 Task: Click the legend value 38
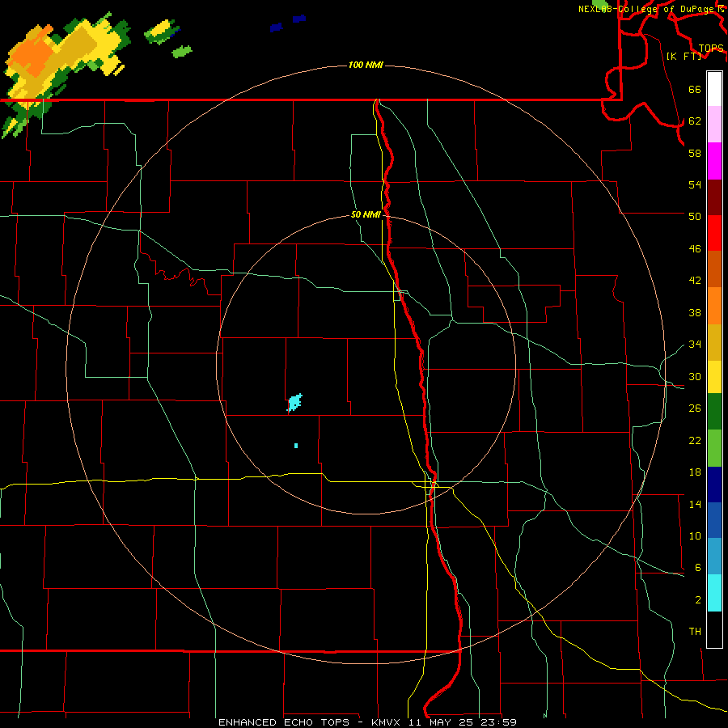[695, 312]
